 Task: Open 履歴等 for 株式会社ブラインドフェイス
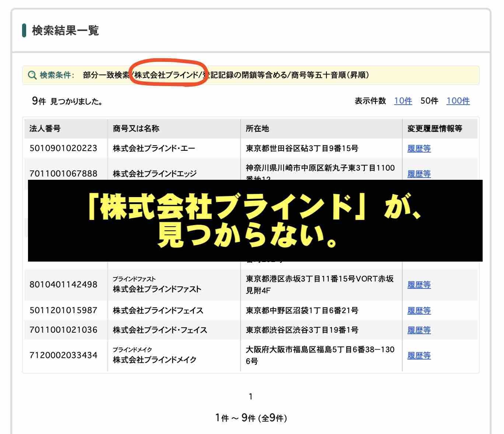(x=419, y=311)
